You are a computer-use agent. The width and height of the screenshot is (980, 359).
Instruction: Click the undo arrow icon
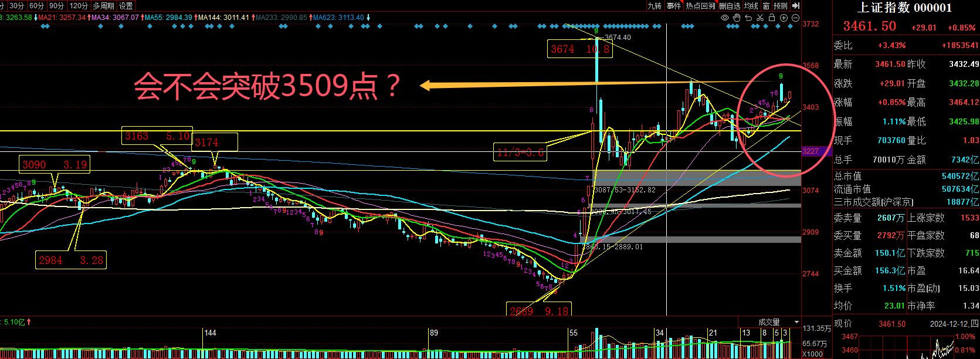coord(748,18)
